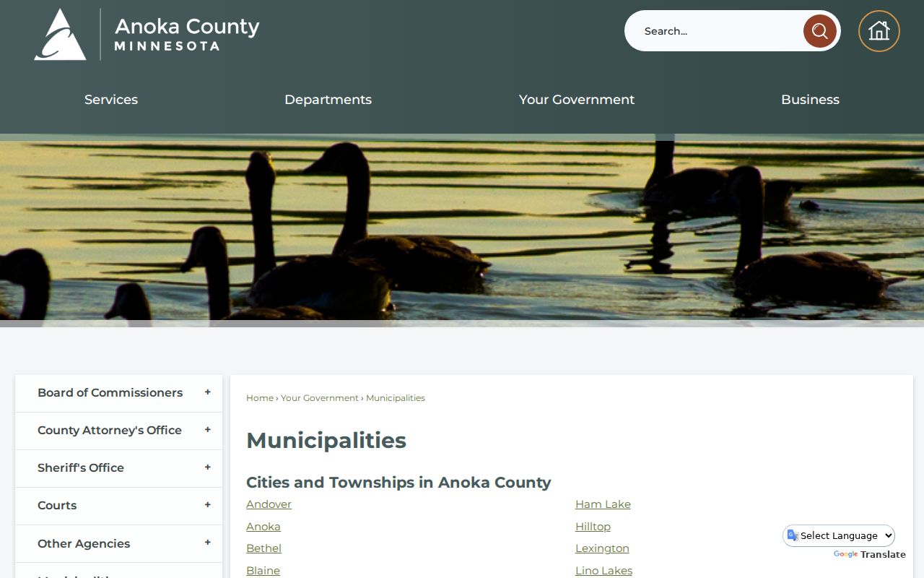The width and height of the screenshot is (924, 578).
Task: Open the Anoka city link
Action: pos(263,527)
